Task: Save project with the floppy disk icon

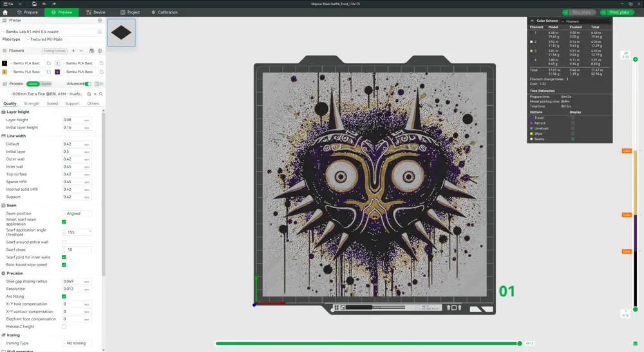Action: point(35,4)
